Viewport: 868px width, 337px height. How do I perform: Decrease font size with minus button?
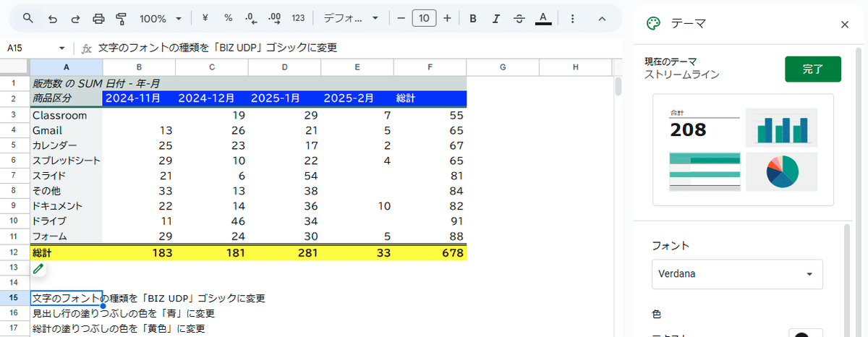(401, 18)
